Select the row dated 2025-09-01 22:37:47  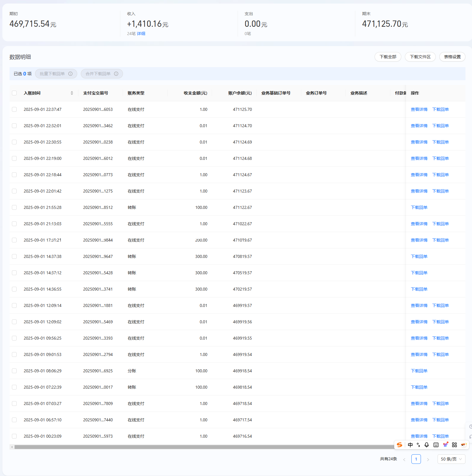(x=14, y=109)
